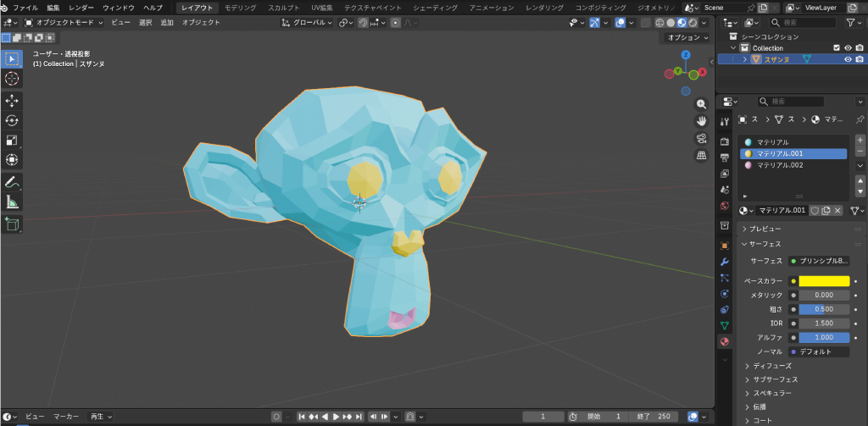Image resolution: width=868 pixels, height=426 pixels.
Task: Click the yellow ベースカラー swatch
Action: (x=824, y=281)
